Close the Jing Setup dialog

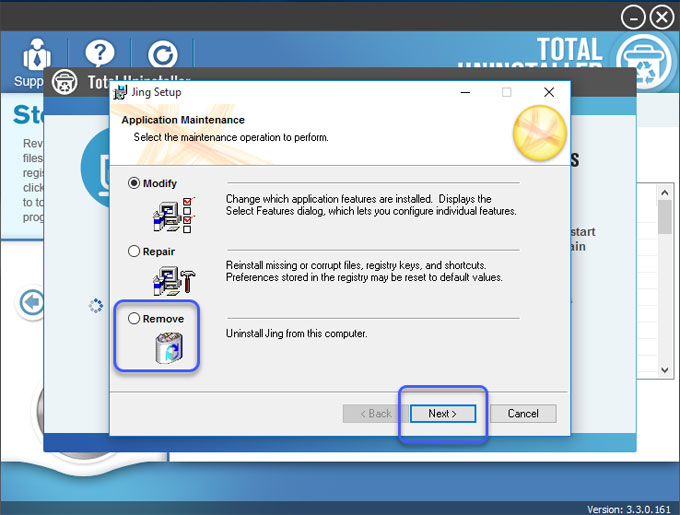click(549, 92)
